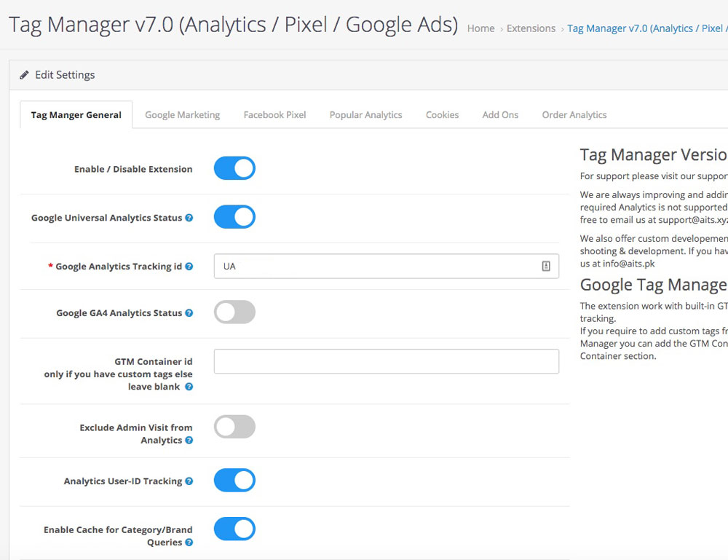Viewport: 728px width, 560px height.
Task: Click autofill icon inside Tracking id field
Action: click(x=546, y=266)
